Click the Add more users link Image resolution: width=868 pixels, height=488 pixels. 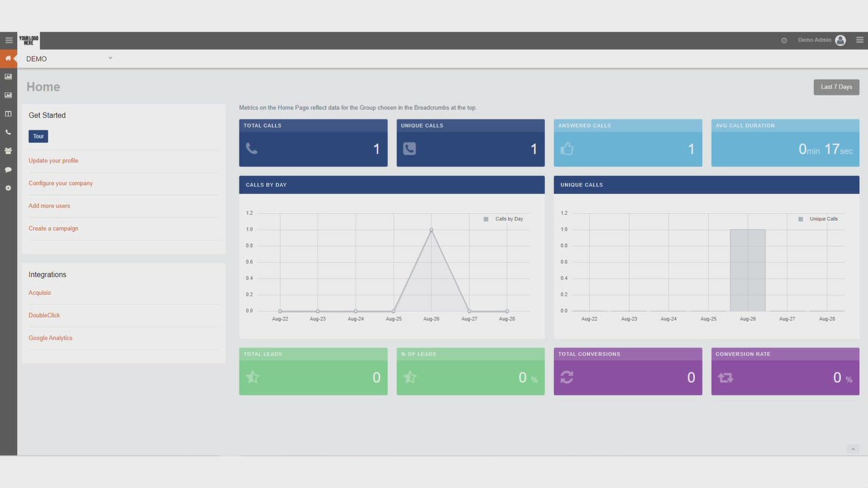[x=50, y=206]
